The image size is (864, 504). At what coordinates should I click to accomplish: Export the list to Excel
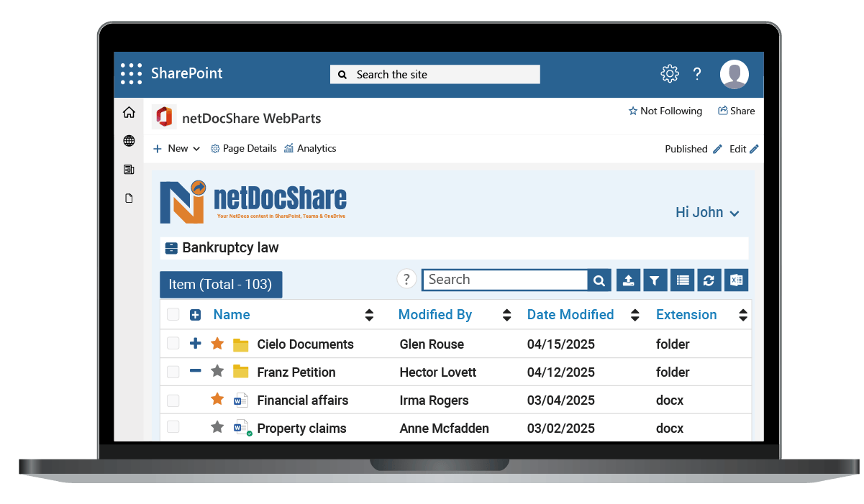point(736,280)
